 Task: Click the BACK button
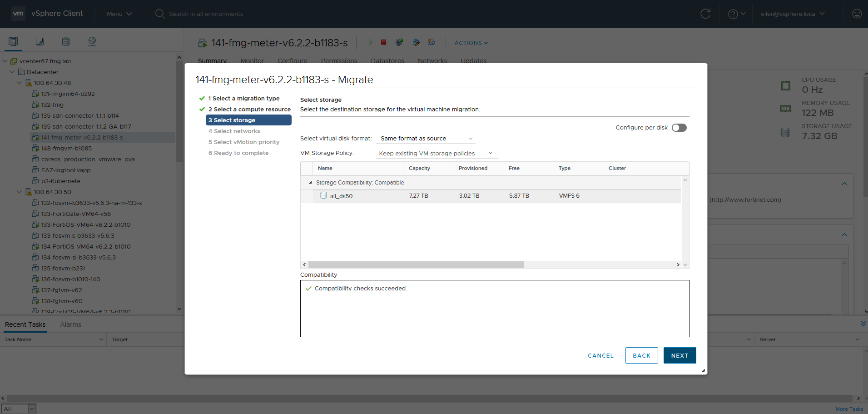641,355
